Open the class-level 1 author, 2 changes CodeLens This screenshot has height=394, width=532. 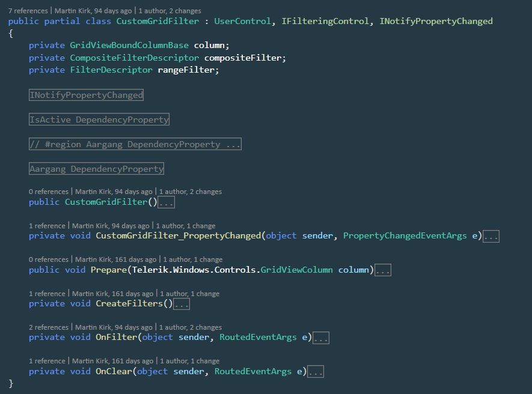(x=170, y=11)
